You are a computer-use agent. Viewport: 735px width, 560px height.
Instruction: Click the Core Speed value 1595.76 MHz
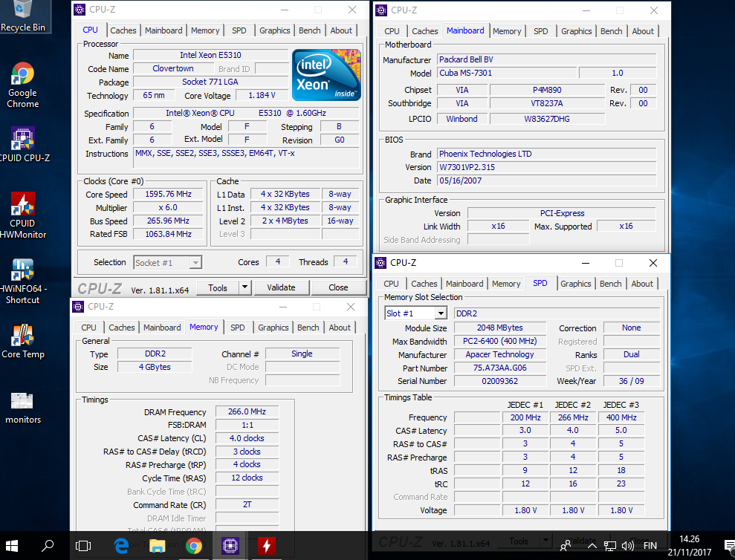coord(168,194)
